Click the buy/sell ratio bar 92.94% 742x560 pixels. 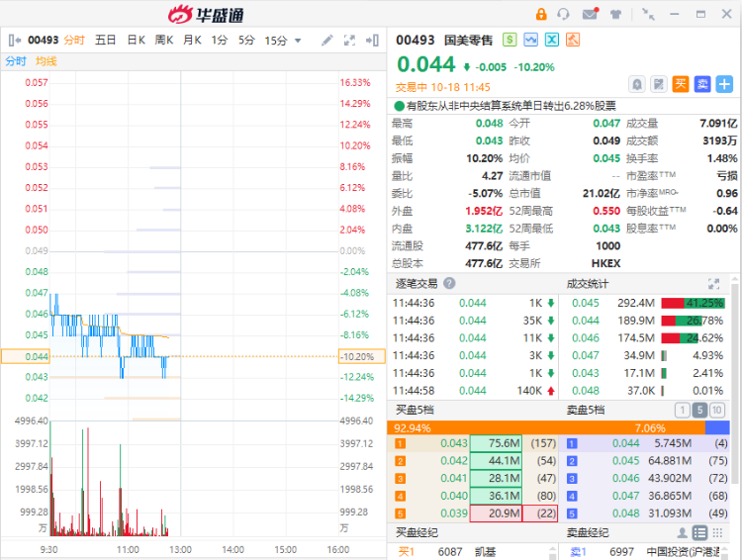tap(546, 428)
